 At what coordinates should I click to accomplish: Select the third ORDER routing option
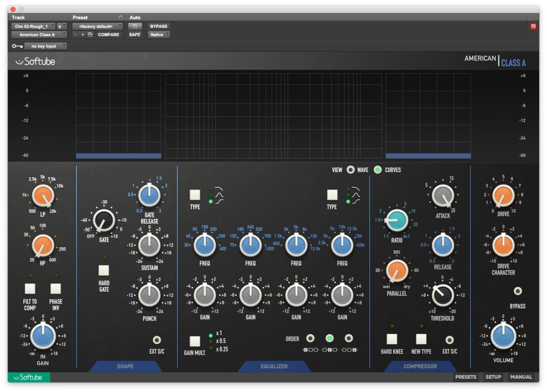coord(348,338)
